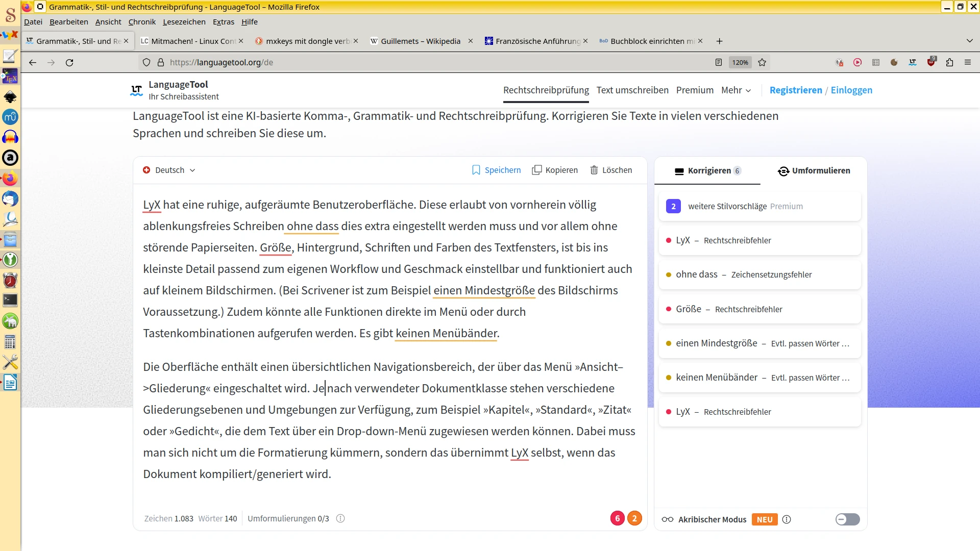
Task: Switch to the Umformulieren tab
Action: click(814, 170)
